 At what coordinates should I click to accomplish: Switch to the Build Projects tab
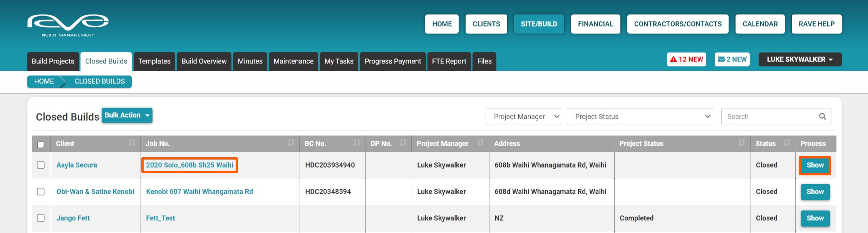click(x=53, y=62)
